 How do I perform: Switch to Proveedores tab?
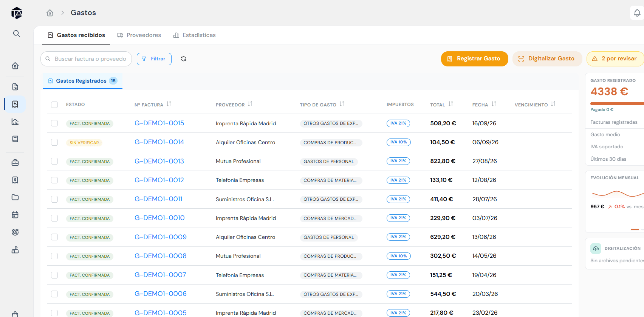point(139,35)
